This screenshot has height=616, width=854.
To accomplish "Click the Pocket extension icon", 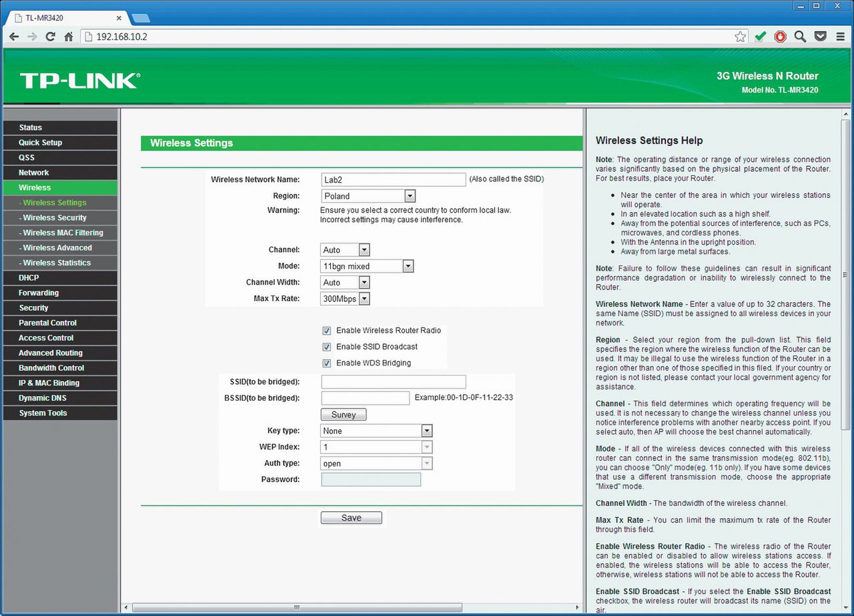I will coord(821,37).
